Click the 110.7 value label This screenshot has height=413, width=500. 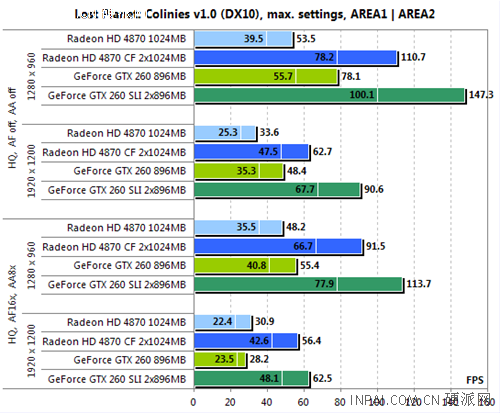tap(413, 57)
